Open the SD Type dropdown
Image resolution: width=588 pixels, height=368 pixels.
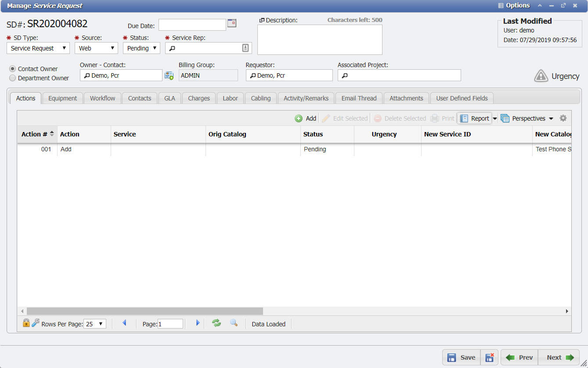pos(63,48)
